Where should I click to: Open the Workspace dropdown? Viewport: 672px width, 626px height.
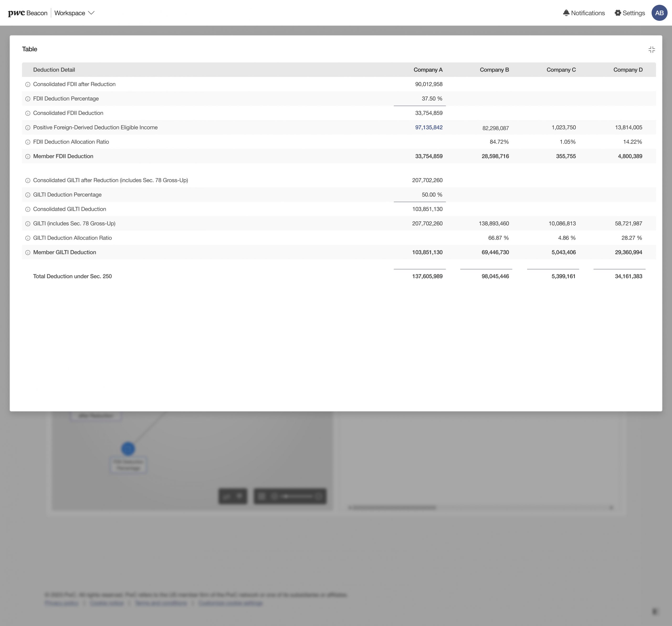point(74,13)
